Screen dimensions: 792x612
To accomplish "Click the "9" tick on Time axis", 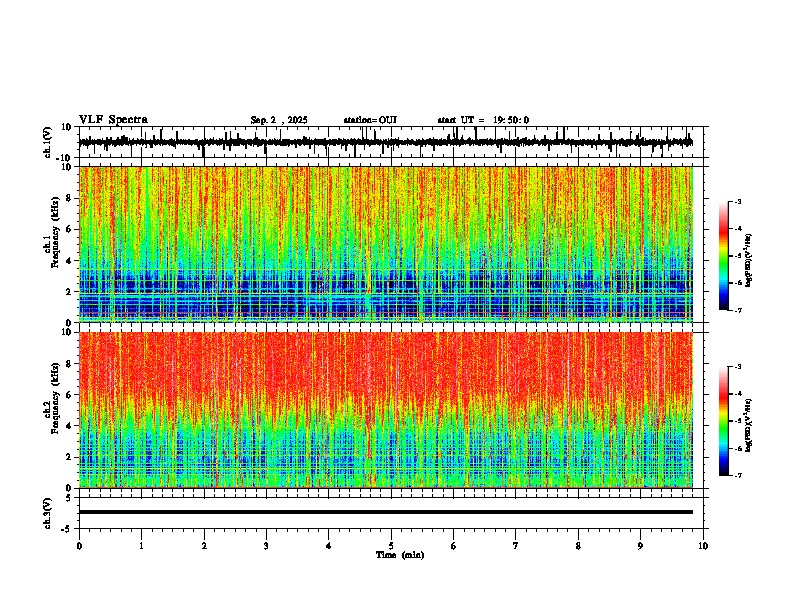I will [x=640, y=546].
